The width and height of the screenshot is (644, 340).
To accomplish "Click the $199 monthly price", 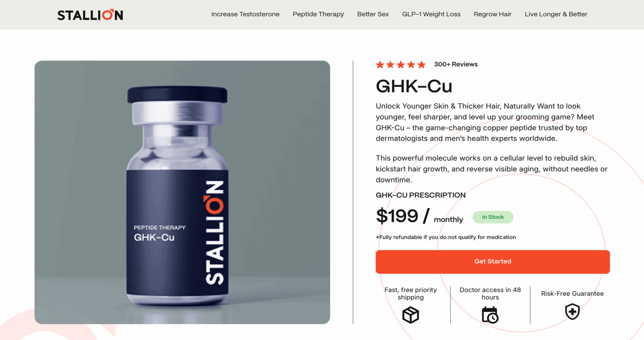I will coord(419,216).
